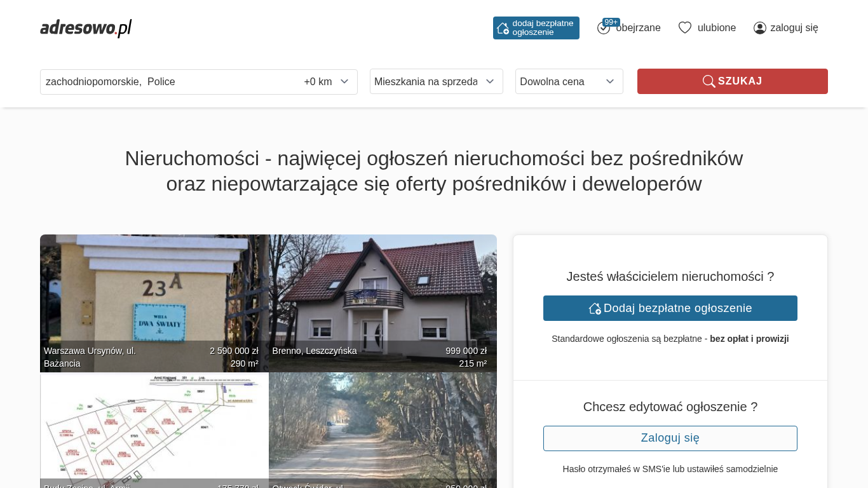Image resolution: width=868 pixels, height=488 pixels.
Task: Click the user profile icon
Action: tap(759, 28)
